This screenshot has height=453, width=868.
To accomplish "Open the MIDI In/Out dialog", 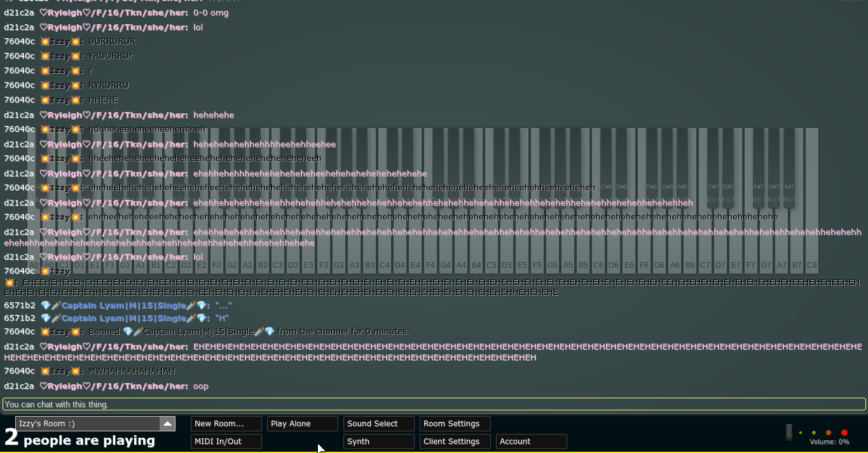I will (x=226, y=442).
